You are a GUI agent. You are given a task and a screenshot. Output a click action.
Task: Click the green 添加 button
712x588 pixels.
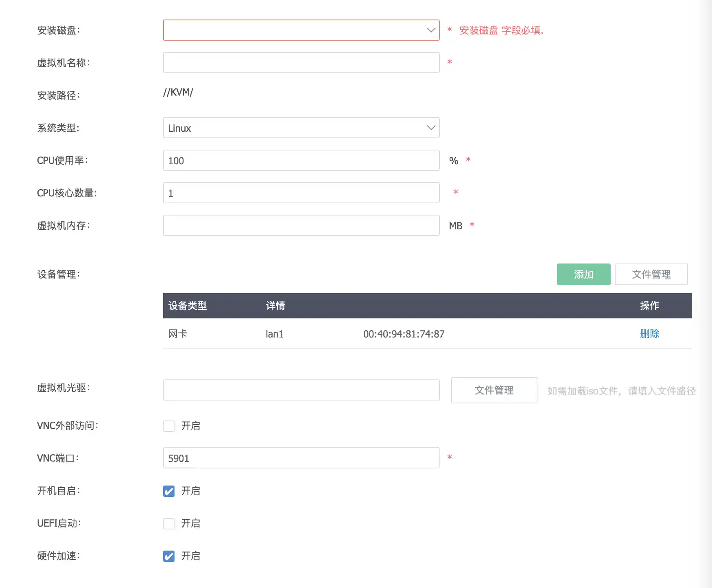click(x=583, y=274)
